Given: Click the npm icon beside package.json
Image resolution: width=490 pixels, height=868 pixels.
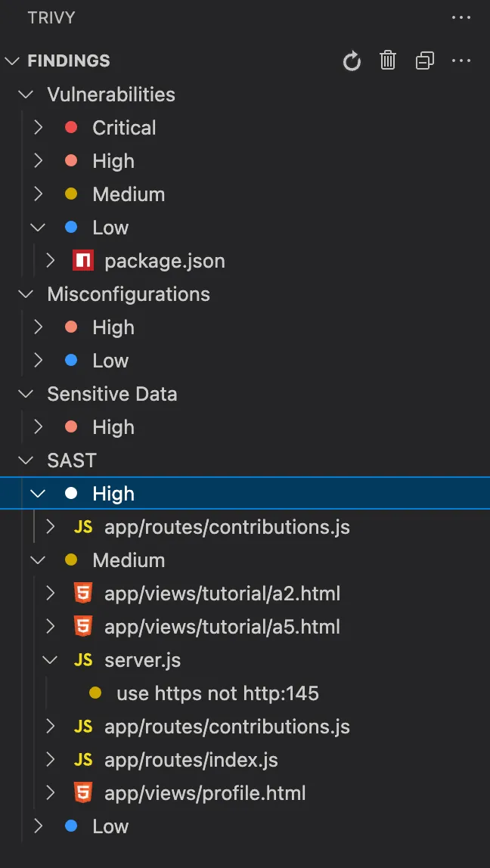Looking at the screenshot, I should pos(83,261).
